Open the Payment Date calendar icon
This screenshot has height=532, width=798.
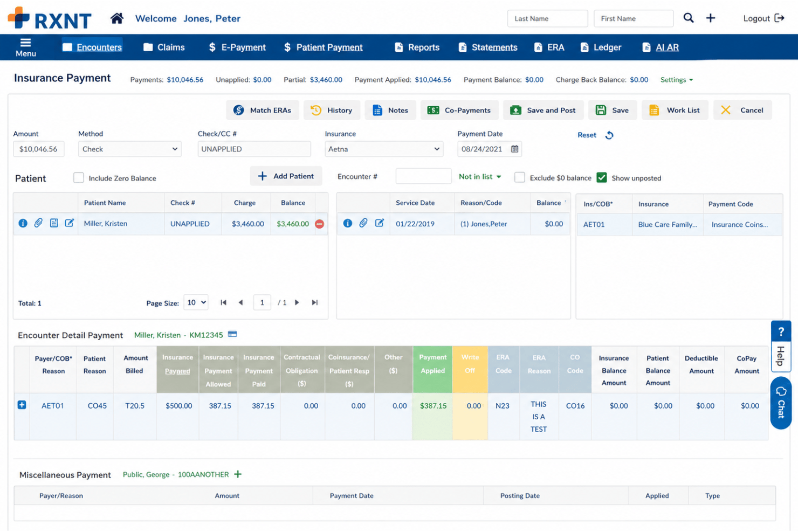(514, 149)
